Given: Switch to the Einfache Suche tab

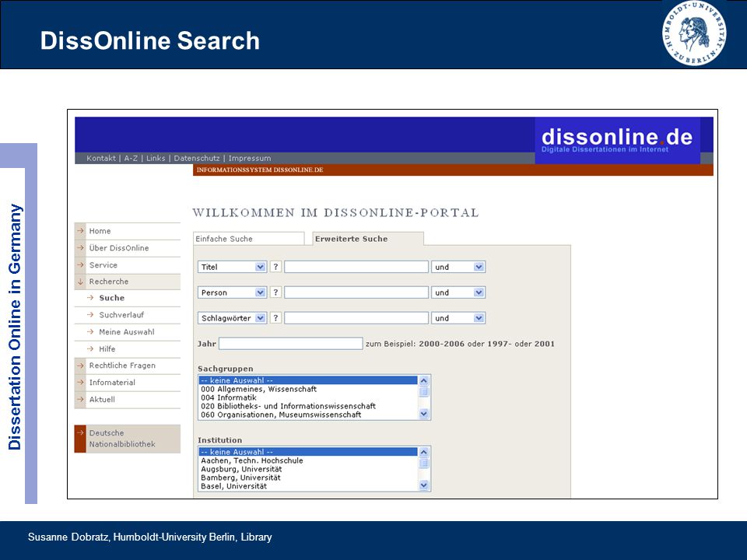Looking at the screenshot, I should point(249,239).
